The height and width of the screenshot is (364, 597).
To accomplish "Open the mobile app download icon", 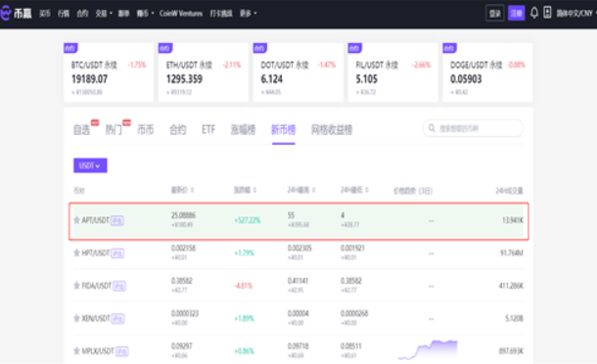I will (x=547, y=13).
